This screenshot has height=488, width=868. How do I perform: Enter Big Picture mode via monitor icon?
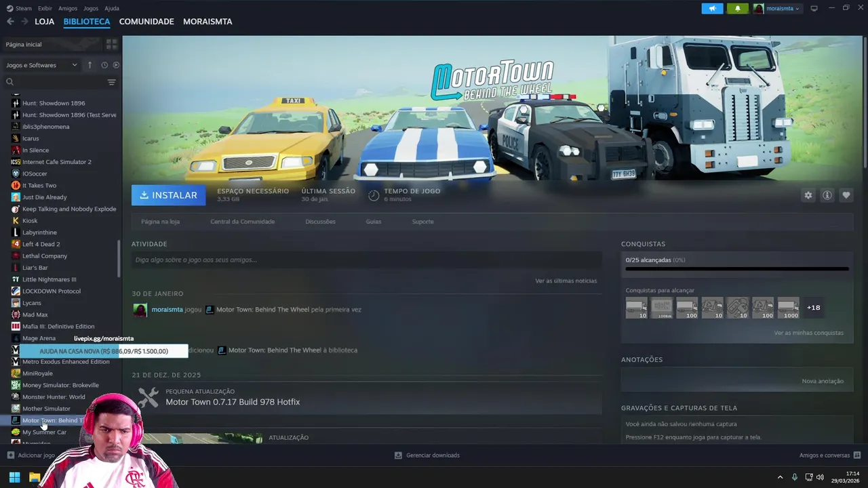814,8
